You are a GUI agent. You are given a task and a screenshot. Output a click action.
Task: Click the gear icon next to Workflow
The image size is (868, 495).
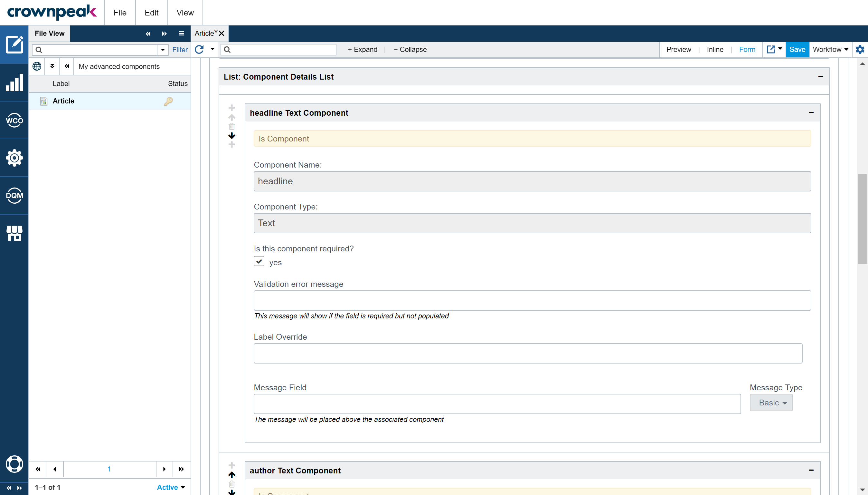[x=860, y=50]
